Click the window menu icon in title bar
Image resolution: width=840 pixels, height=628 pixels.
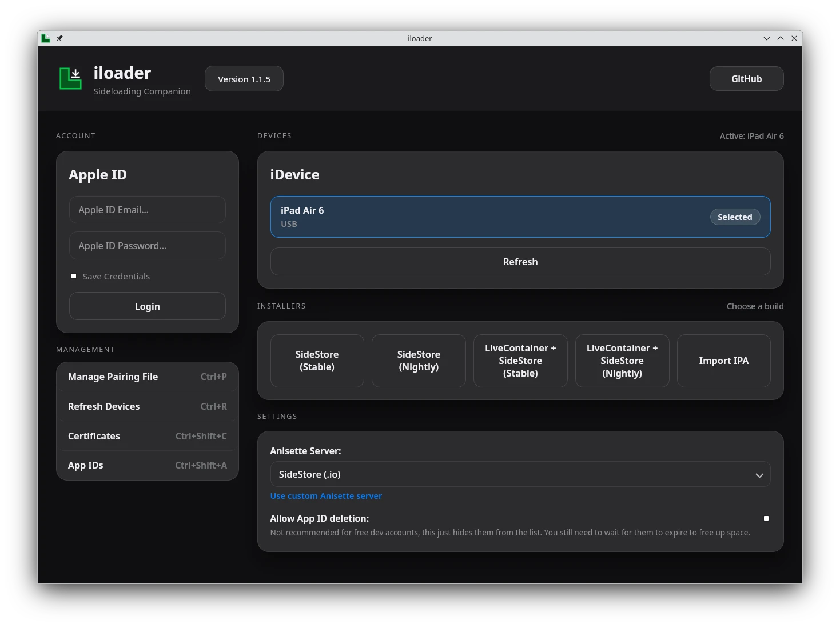pos(46,38)
